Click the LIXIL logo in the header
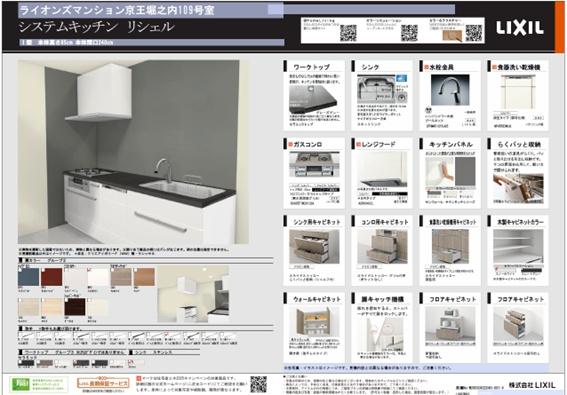Image resolution: width=567 pixels, height=395 pixels. click(520, 28)
